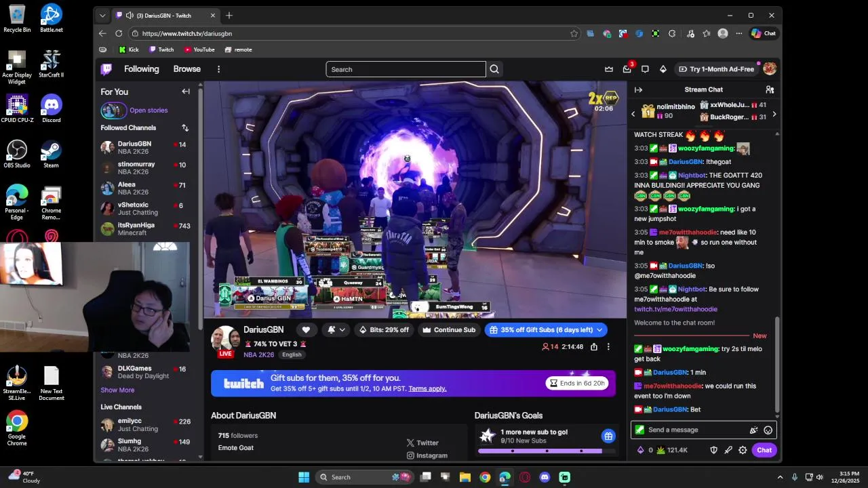
Task: Open Terms apply link in banner
Action: coord(427,389)
